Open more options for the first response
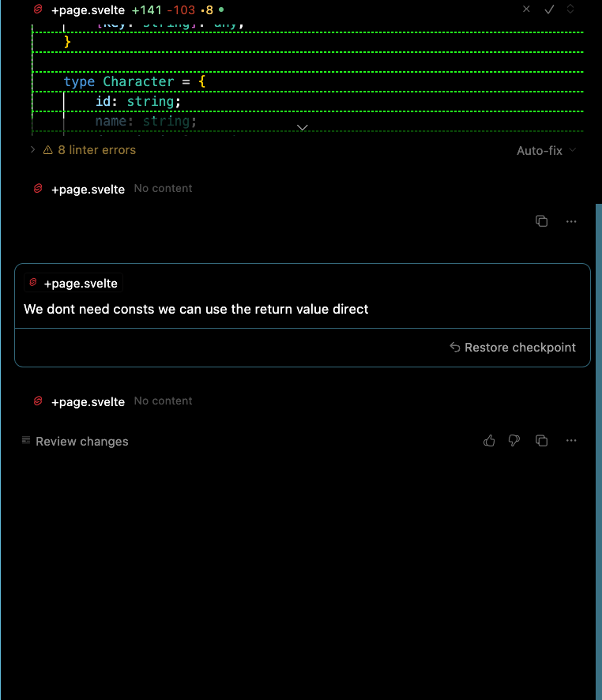 click(x=571, y=221)
